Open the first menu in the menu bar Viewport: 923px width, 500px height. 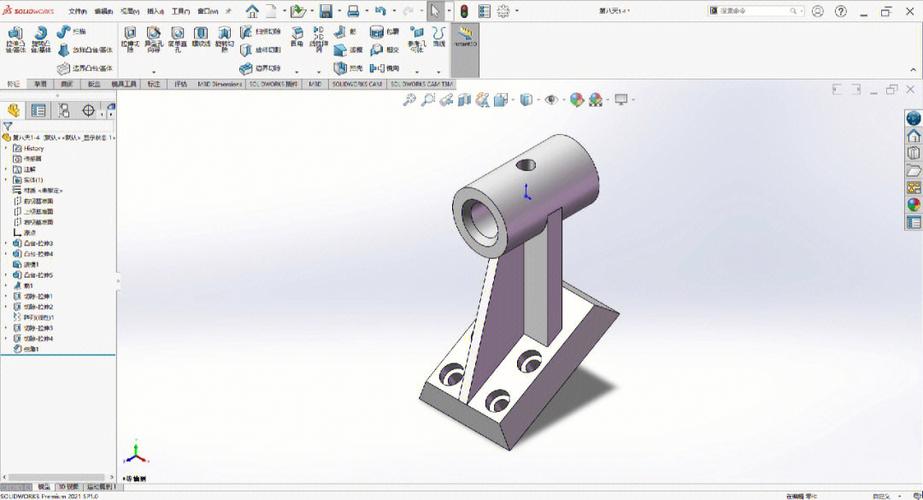coord(77,11)
